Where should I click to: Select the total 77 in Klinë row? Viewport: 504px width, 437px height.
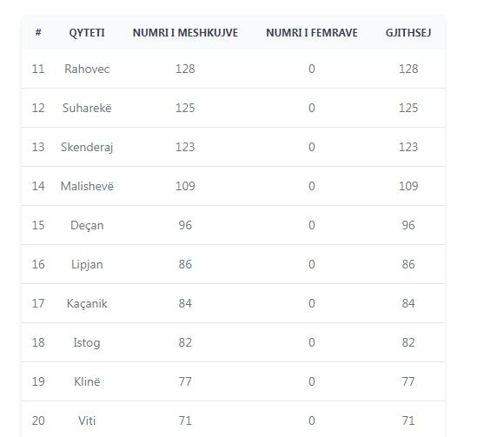pos(408,381)
